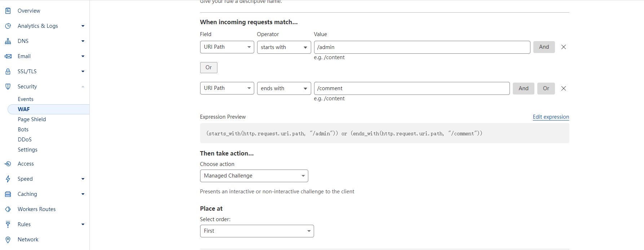Click the SSL/TLS padlock icon

pyautogui.click(x=8, y=71)
